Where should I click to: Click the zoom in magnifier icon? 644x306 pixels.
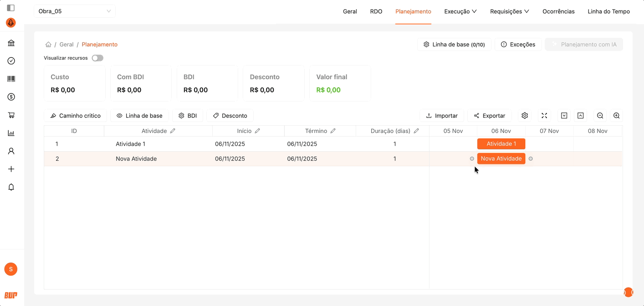click(616, 116)
